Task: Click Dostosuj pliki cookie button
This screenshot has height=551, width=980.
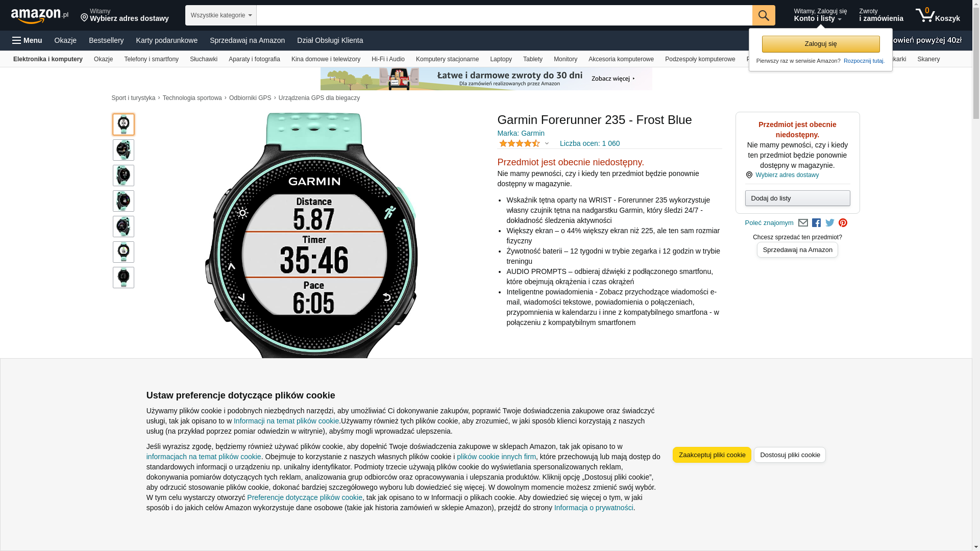Action: click(x=790, y=455)
